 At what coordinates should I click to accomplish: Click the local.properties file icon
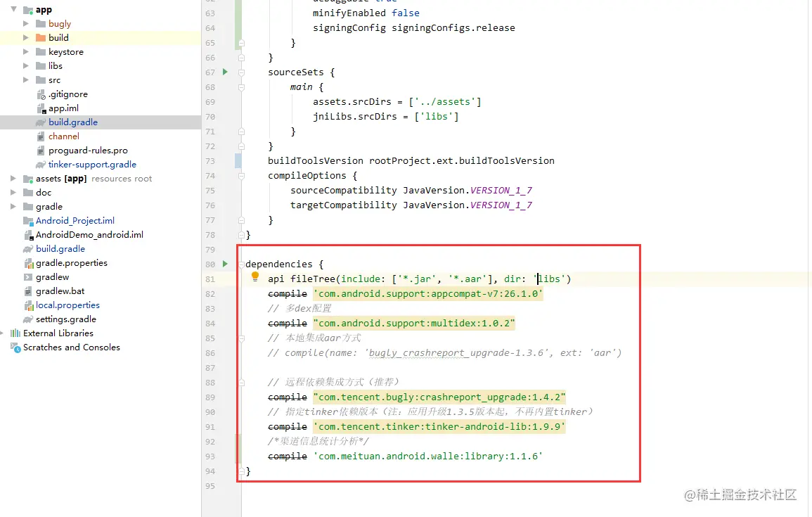point(29,305)
